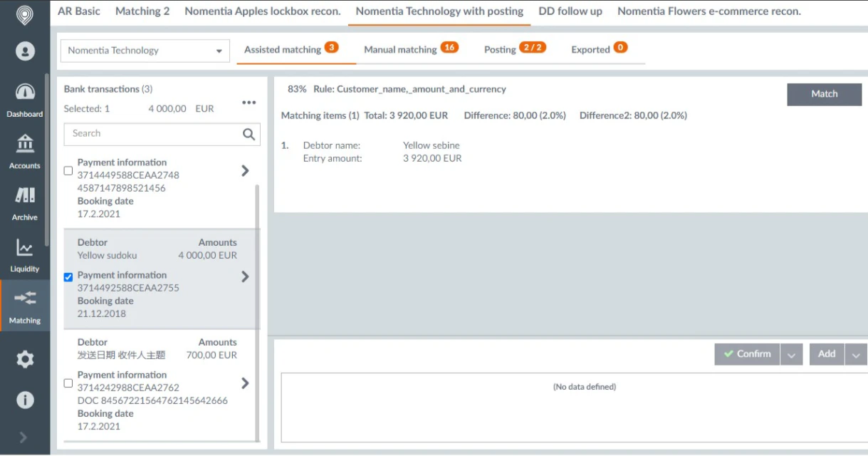Screen dimensions: 868x456
Task: Check the first payment 3714449588CEAA2748 checkbox
Action: (x=68, y=170)
